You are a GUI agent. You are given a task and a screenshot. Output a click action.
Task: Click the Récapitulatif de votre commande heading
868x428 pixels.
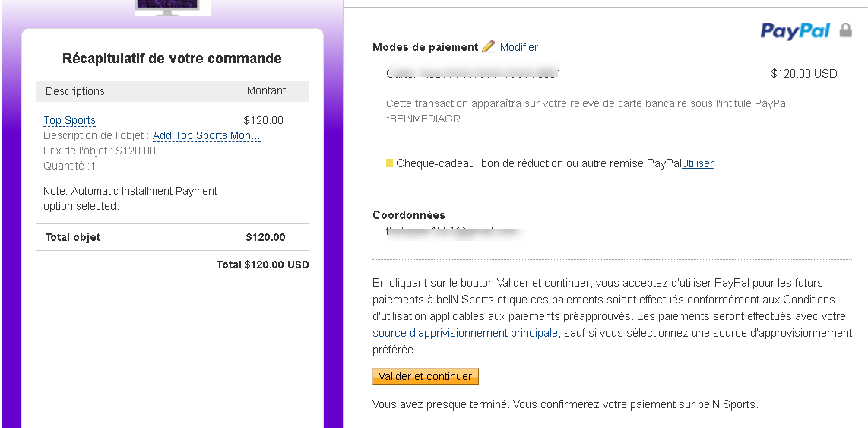(x=172, y=58)
